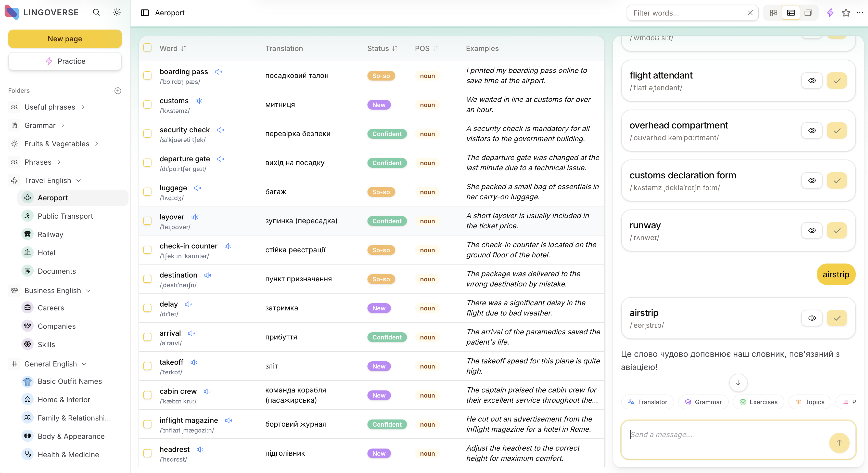Add a new folder with plus icon
The width and height of the screenshot is (868, 473).
coord(118,90)
